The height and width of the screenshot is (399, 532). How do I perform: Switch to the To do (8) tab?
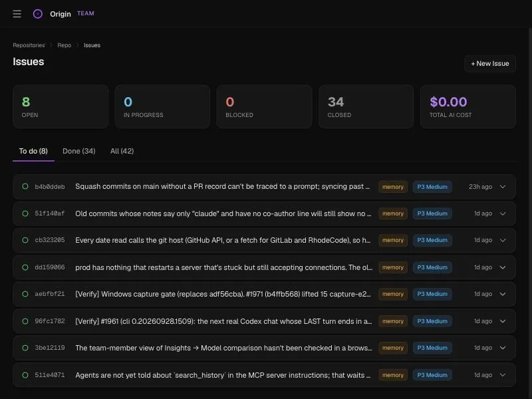click(x=33, y=152)
